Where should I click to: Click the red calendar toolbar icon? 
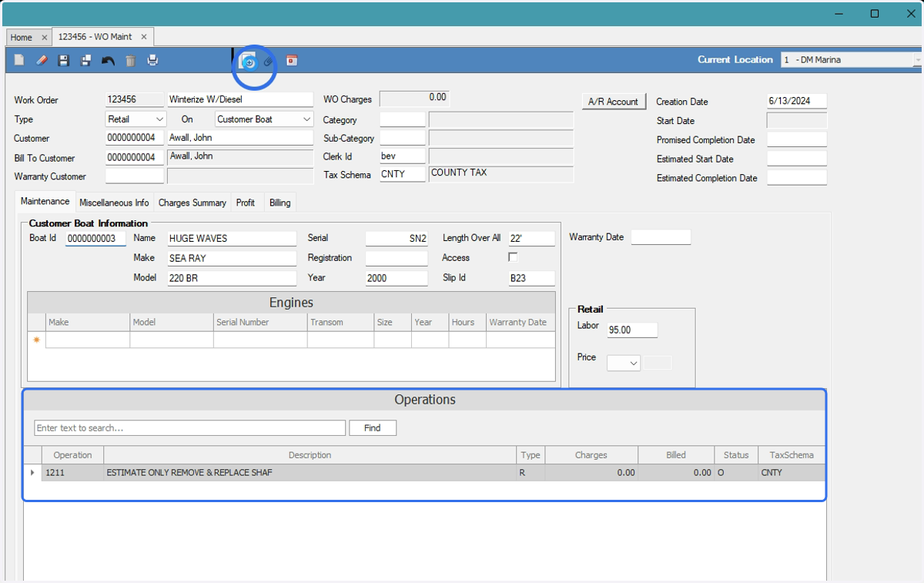point(292,60)
